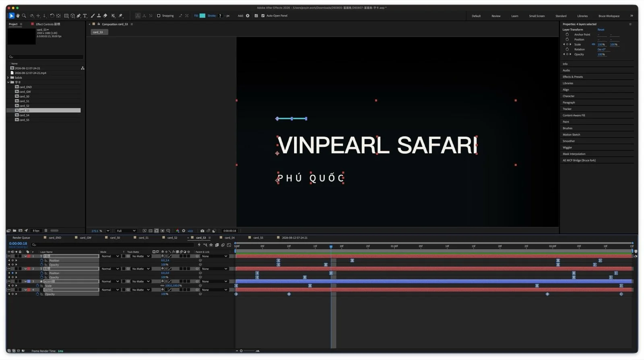Select the Roto Brush tool

[x=113, y=16]
